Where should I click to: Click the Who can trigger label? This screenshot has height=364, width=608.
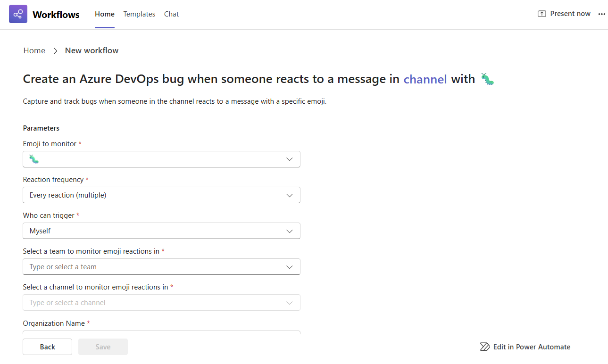[49, 215]
